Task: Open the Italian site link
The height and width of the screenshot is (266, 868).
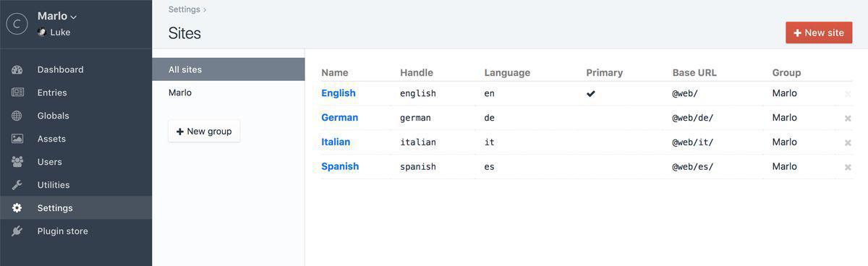Action: [x=336, y=142]
